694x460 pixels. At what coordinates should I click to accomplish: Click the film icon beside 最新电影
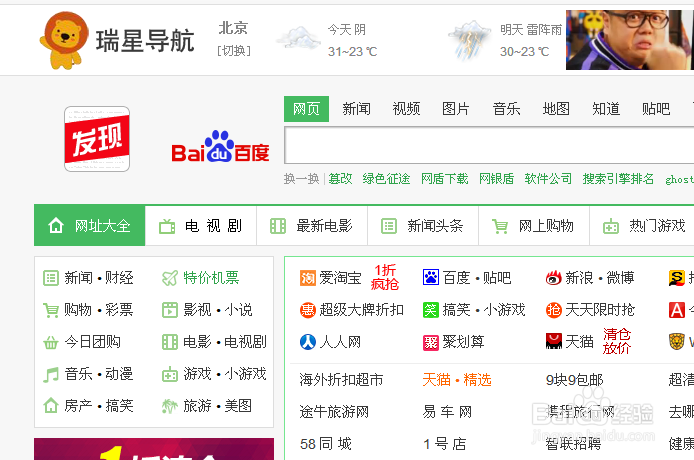pyautogui.click(x=278, y=226)
